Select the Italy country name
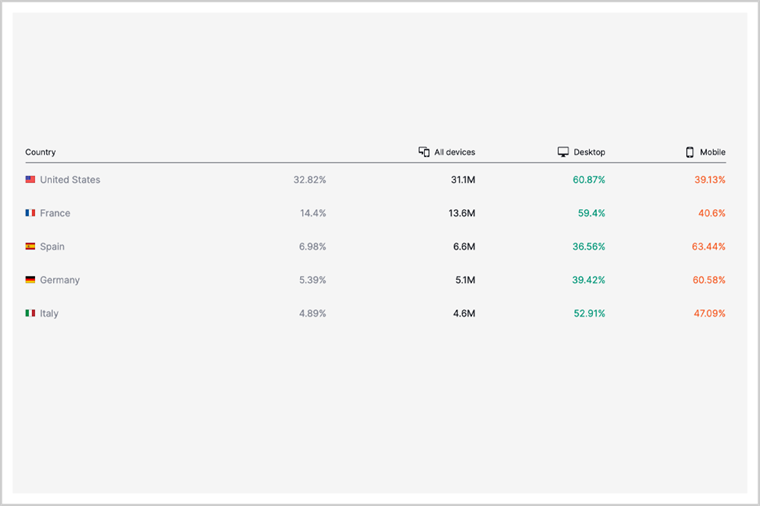 pos(49,313)
